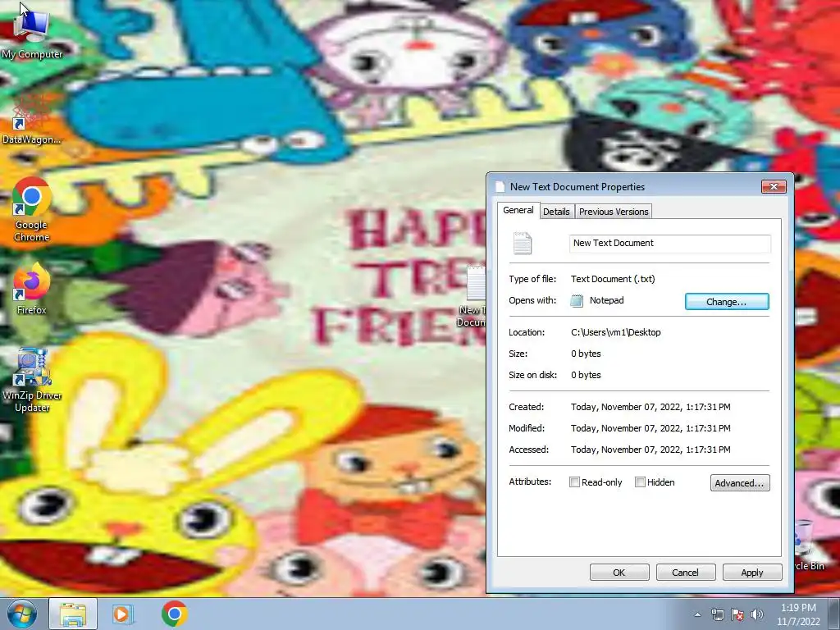Viewport: 840px width, 630px height.
Task: Click the Show desktop strip
Action: [834, 614]
